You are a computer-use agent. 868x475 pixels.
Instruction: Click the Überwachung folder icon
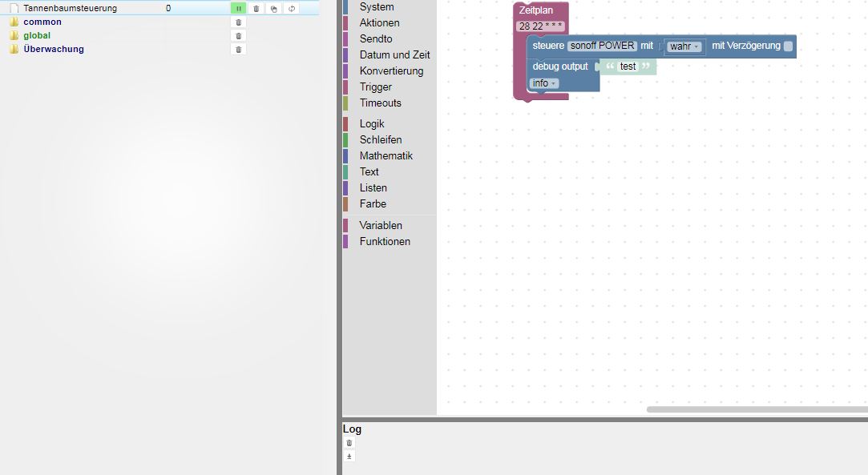[x=14, y=49]
